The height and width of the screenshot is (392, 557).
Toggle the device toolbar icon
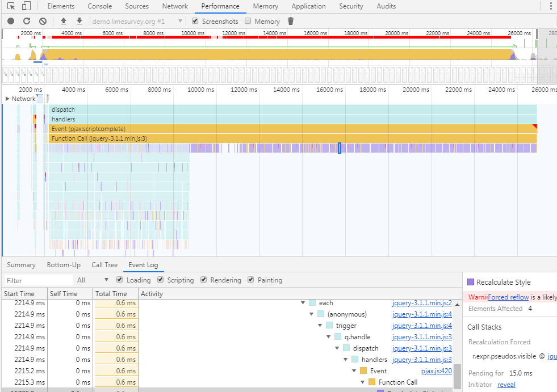point(26,6)
